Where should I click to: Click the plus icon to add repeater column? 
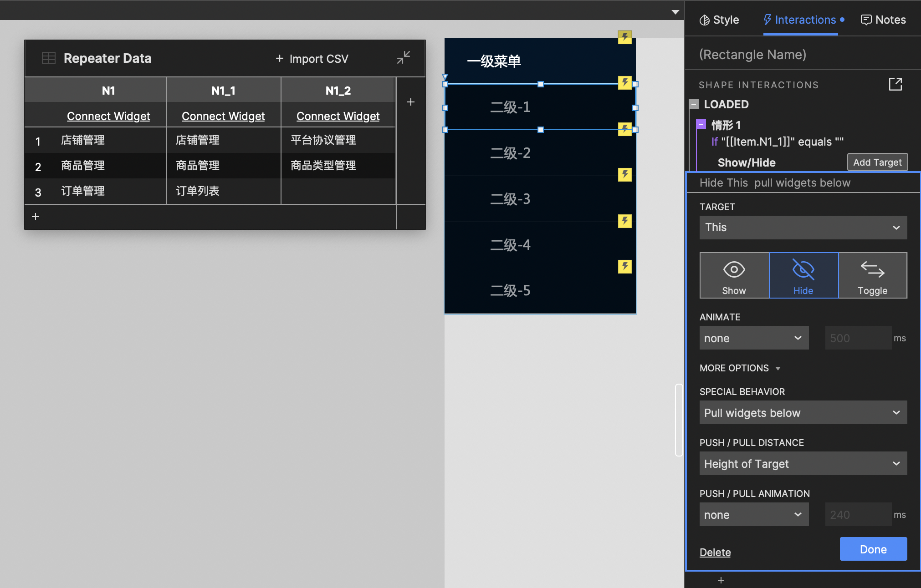411,102
